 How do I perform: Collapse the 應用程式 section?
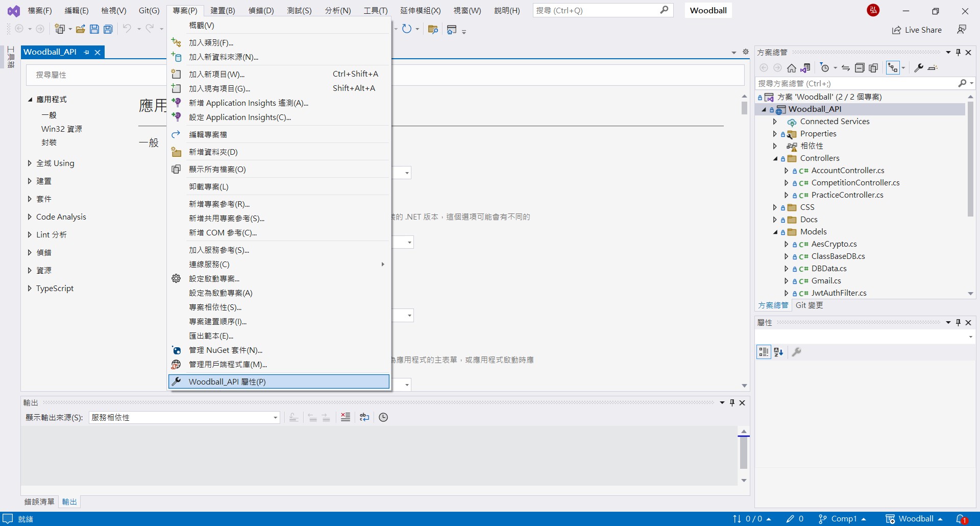click(30, 100)
